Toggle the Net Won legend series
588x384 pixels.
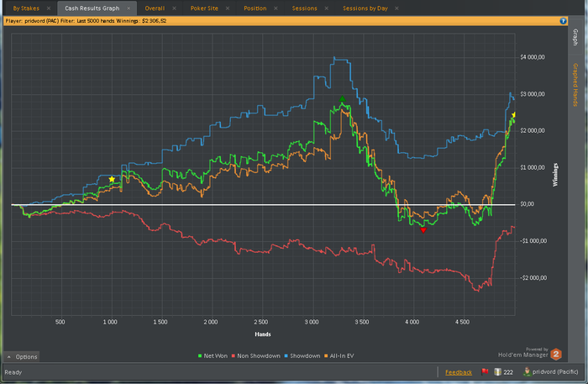[213, 356]
